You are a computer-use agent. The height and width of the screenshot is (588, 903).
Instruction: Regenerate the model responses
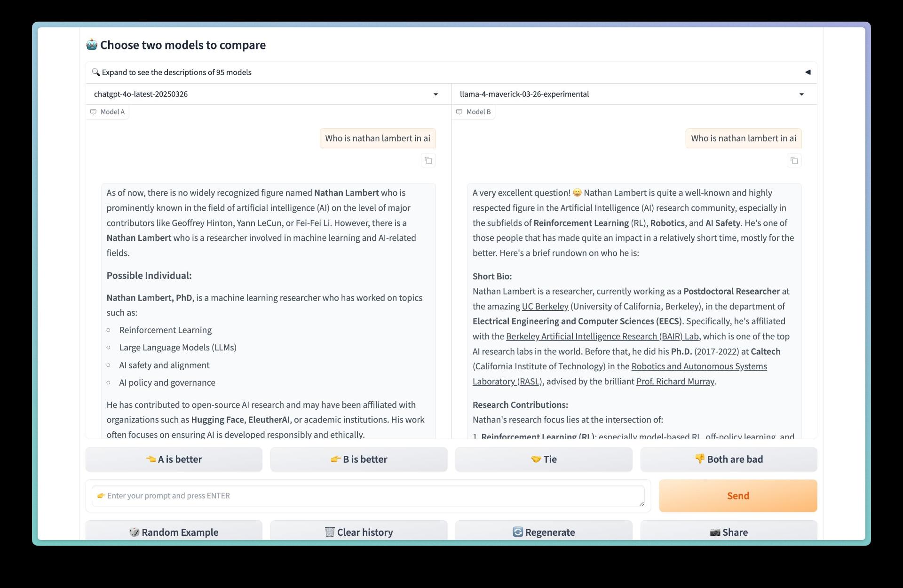[544, 532]
